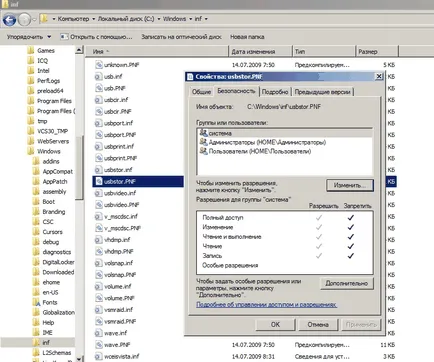Click the Администраторы group user icon
The height and width of the screenshot is (362, 434).
(x=203, y=142)
